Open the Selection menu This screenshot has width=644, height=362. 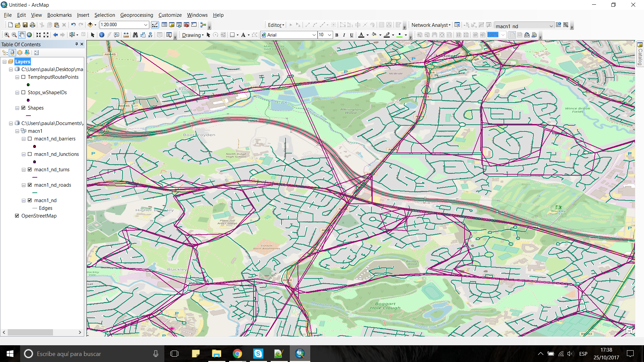[105, 15]
